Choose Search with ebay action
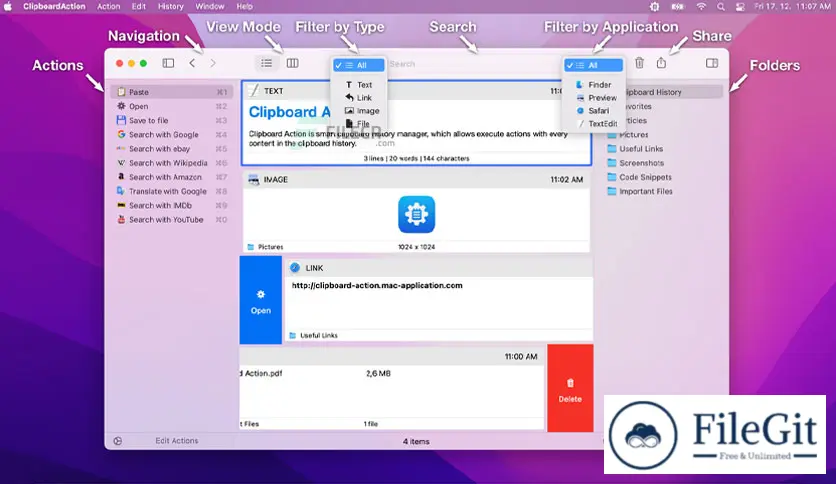Screen dimensions: 836x484 click(x=172, y=149)
